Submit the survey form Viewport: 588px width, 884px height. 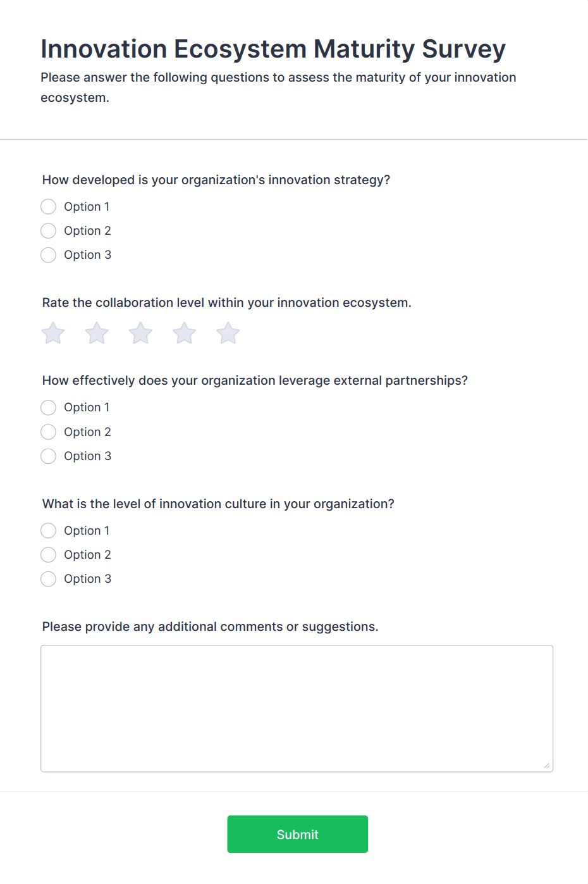pos(297,834)
